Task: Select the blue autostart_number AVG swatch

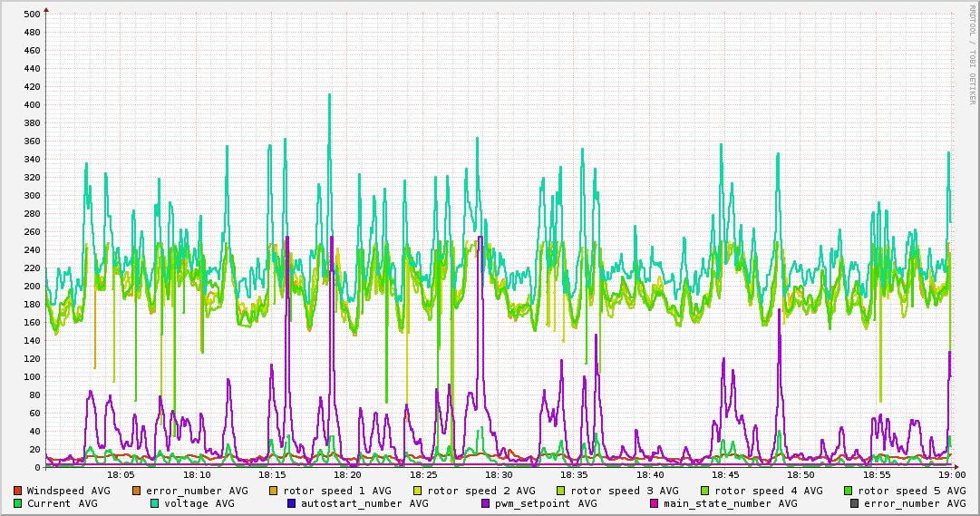Action: click(x=291, y=503)
